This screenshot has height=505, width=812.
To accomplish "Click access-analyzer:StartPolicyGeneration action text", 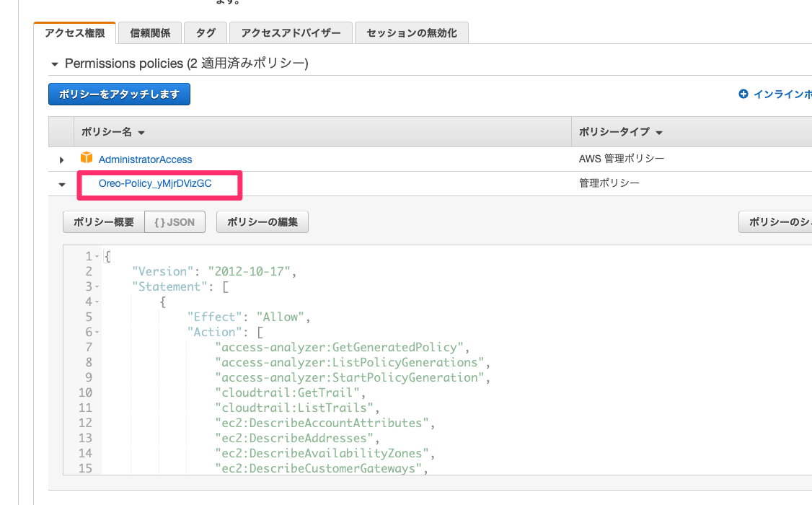I will coord(350,377).
